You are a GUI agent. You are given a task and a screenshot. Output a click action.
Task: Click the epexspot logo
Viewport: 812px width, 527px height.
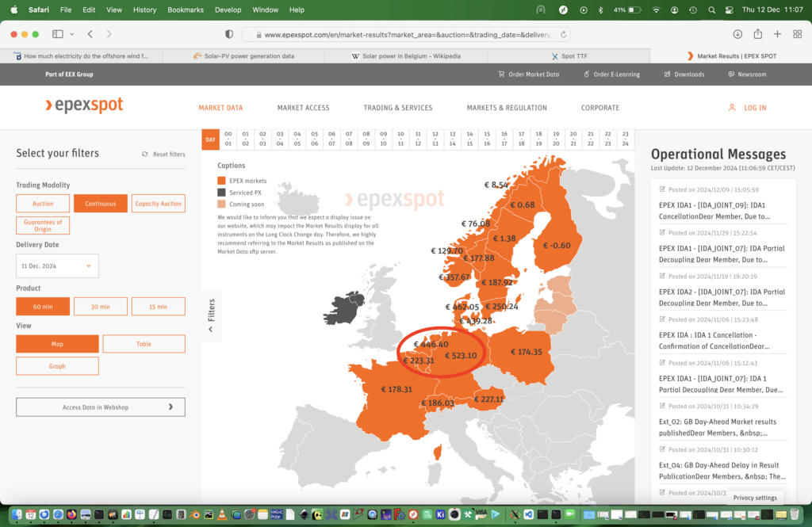tap(84, 105)
